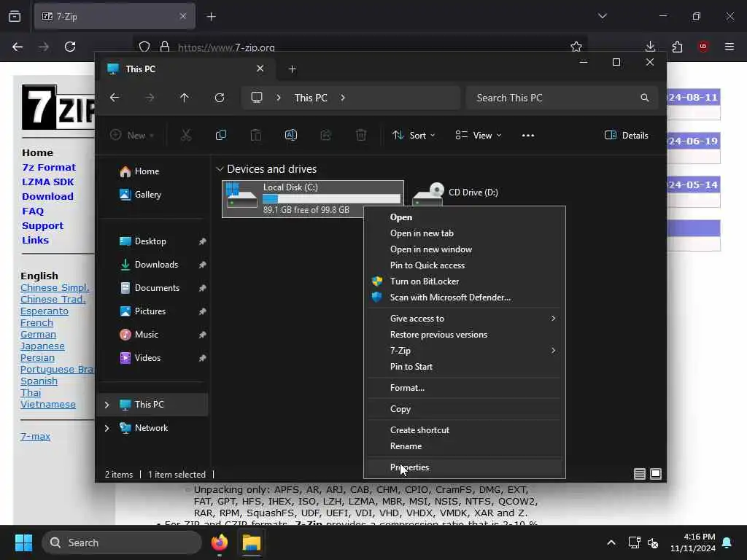This screenshot has height=560, width=747.
Task: Refresh the This PC view
Action: coord(220,98)
